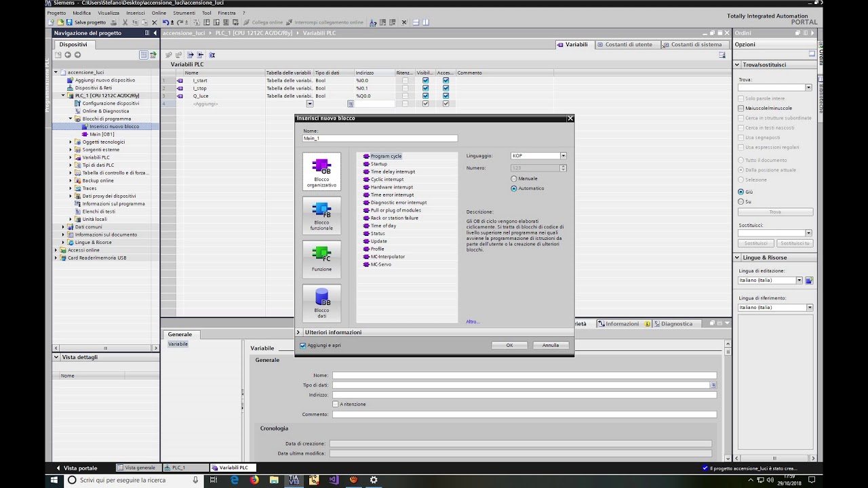The height and width of the screenshot is (488, 868).
Task: Collapse the Trova/sostituisci section
Action: (x=738, y=65)
